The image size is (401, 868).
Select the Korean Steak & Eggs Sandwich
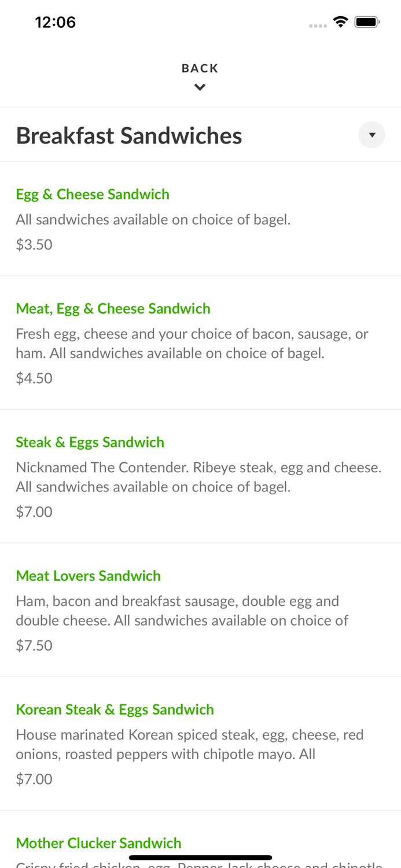click(x=115, y=709)
